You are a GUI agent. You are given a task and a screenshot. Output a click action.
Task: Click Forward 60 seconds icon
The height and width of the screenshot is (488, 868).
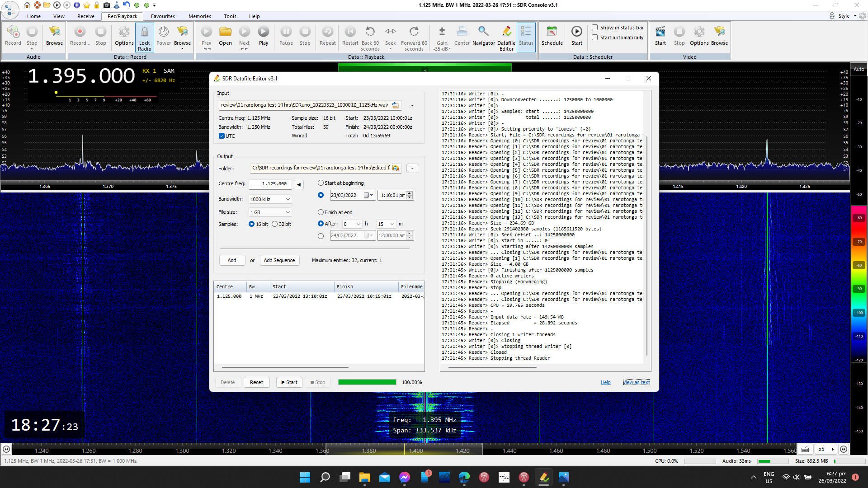pyautogui.click(x=414, y=32)
